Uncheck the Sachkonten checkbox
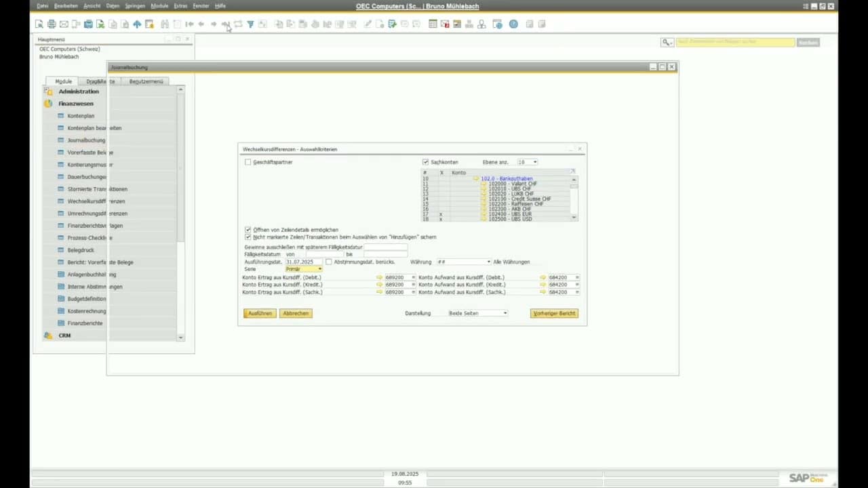Image resolution: width=868 pixels, height=488 pixels. coord(425,163)
